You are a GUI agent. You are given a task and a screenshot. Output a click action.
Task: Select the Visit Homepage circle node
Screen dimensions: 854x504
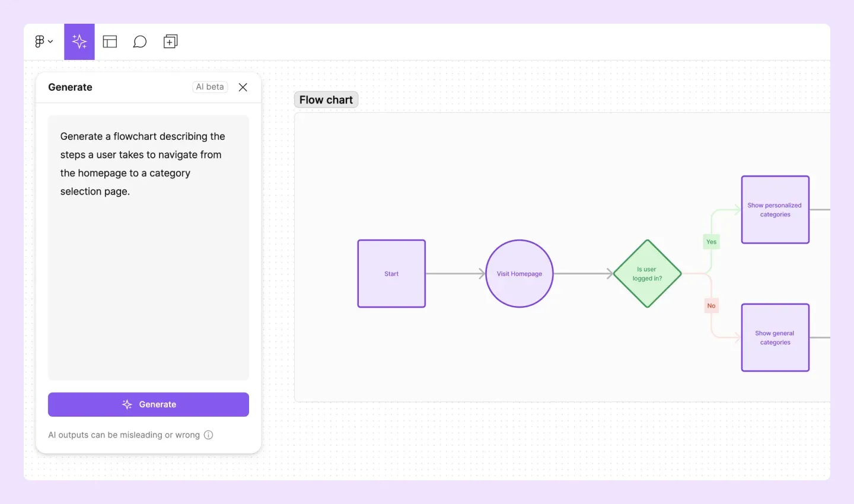(x=519, y=273)
